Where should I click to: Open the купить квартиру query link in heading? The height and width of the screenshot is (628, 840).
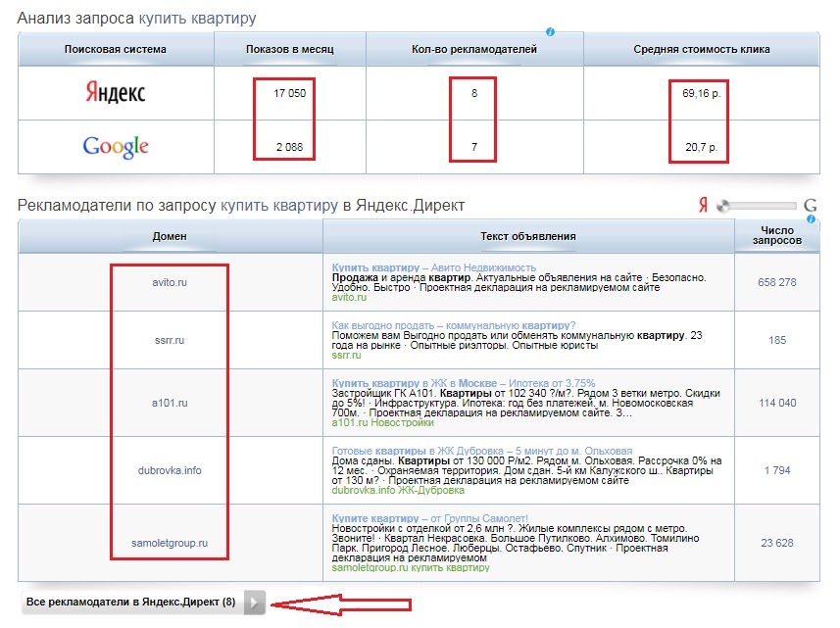(x=197, y=19)
